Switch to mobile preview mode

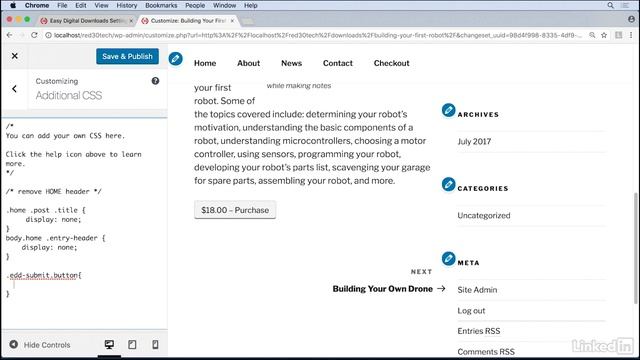[x=155, y=344]
